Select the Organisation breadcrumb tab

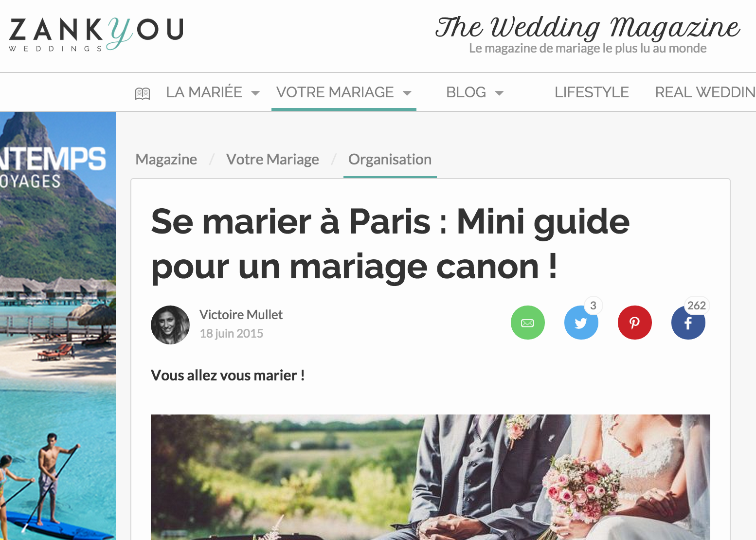pyautogui.click(x=390, y=160)
